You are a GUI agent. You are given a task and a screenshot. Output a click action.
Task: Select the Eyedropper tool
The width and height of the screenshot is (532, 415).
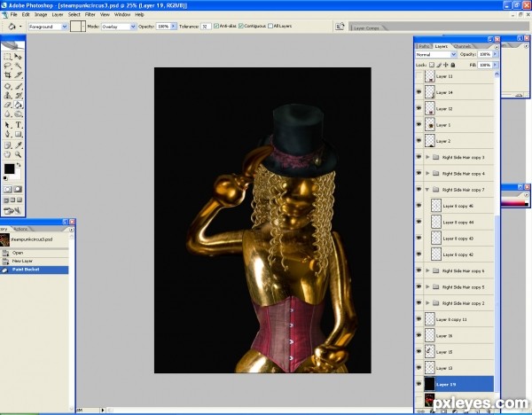click(x=18, y=145)
